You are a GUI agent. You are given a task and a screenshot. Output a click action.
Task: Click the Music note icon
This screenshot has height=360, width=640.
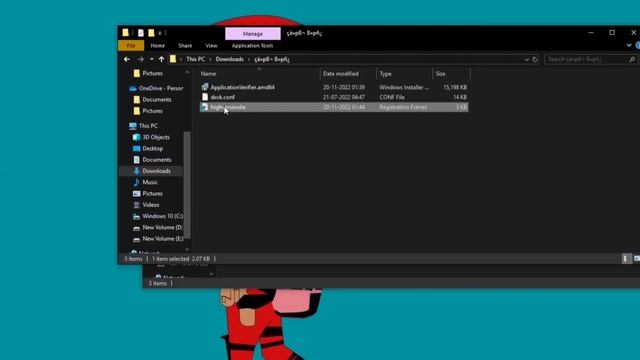[136, 182]
